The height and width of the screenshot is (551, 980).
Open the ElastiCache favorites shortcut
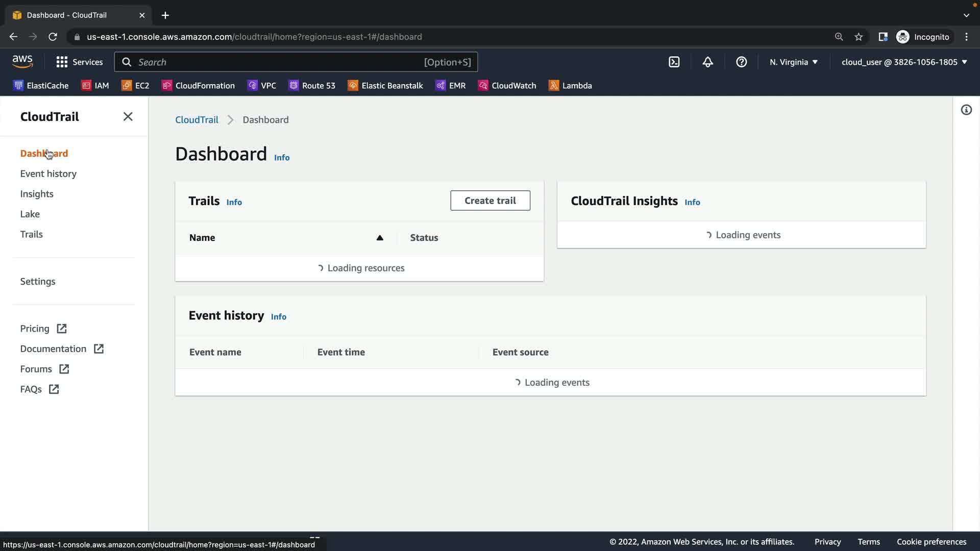[x=41, y=86]
